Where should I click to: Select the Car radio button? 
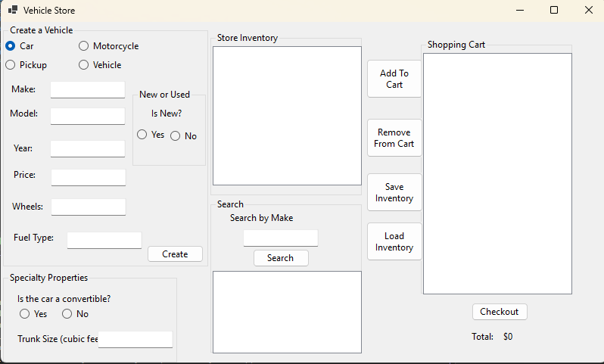coord(20,46)
